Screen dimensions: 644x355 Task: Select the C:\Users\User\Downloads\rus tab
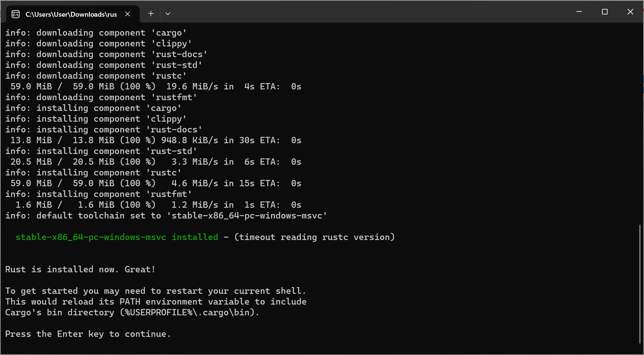point(71,14)
